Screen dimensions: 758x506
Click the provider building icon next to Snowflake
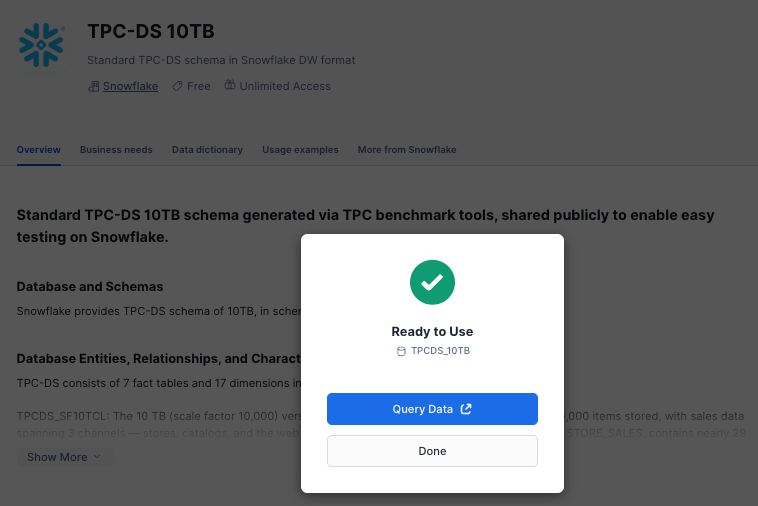pyautogui.click(x=93, y=87)
